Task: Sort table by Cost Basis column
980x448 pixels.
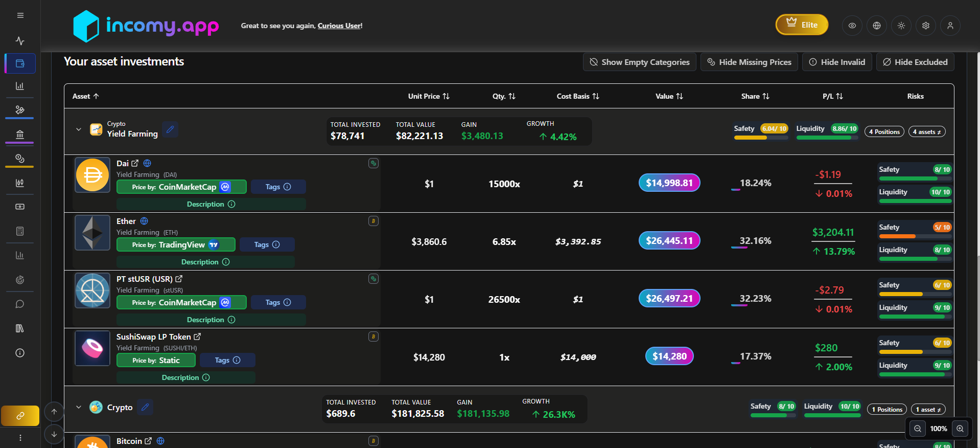Action: (578, 96)
